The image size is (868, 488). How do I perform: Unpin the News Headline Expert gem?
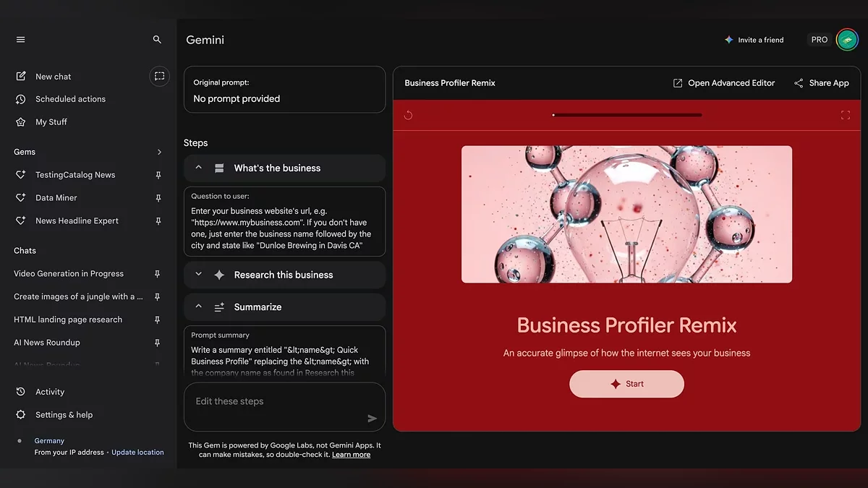click(x=158, y=221)
